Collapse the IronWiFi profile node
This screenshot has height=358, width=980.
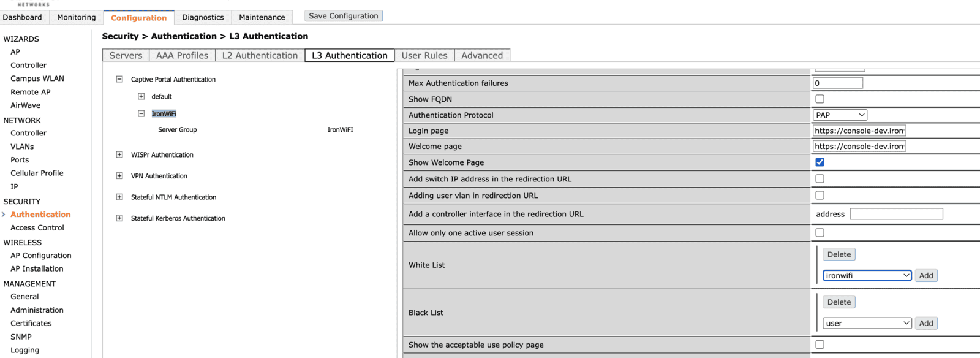click(x=141, y=113)
